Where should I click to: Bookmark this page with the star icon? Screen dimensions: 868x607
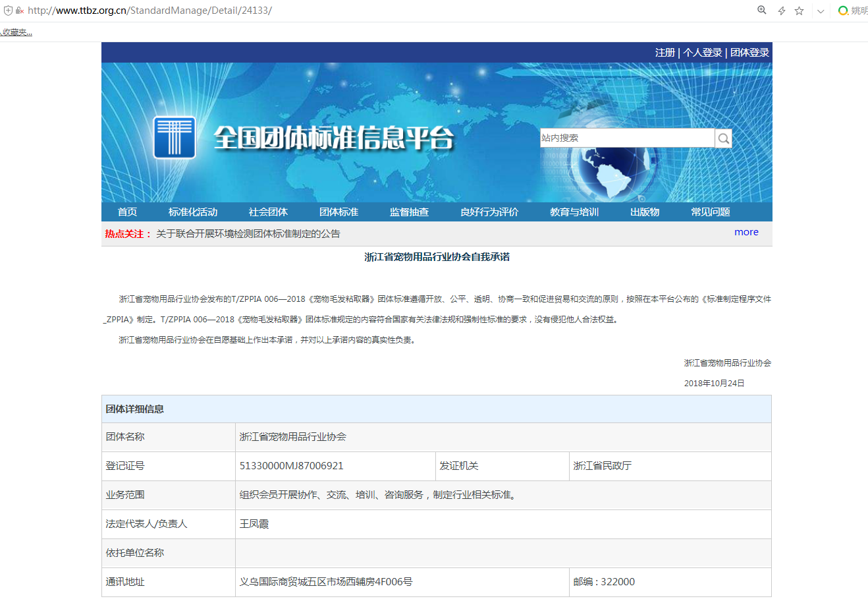point(799,11)
